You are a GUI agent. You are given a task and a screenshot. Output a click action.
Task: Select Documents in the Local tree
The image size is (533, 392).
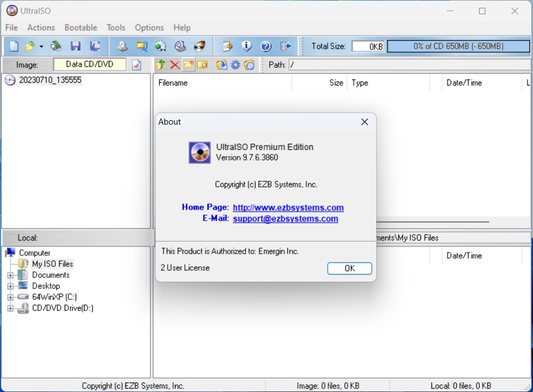[x=51, y=275]
